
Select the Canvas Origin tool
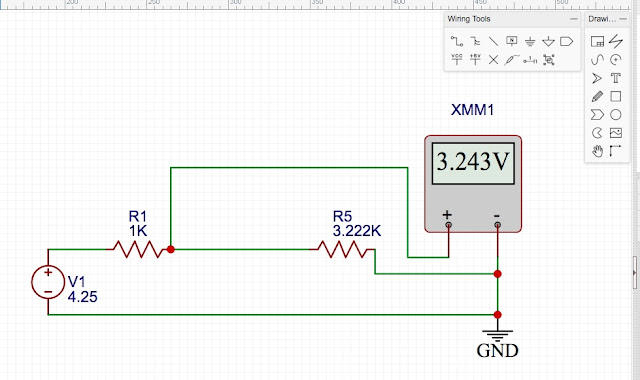616,151
